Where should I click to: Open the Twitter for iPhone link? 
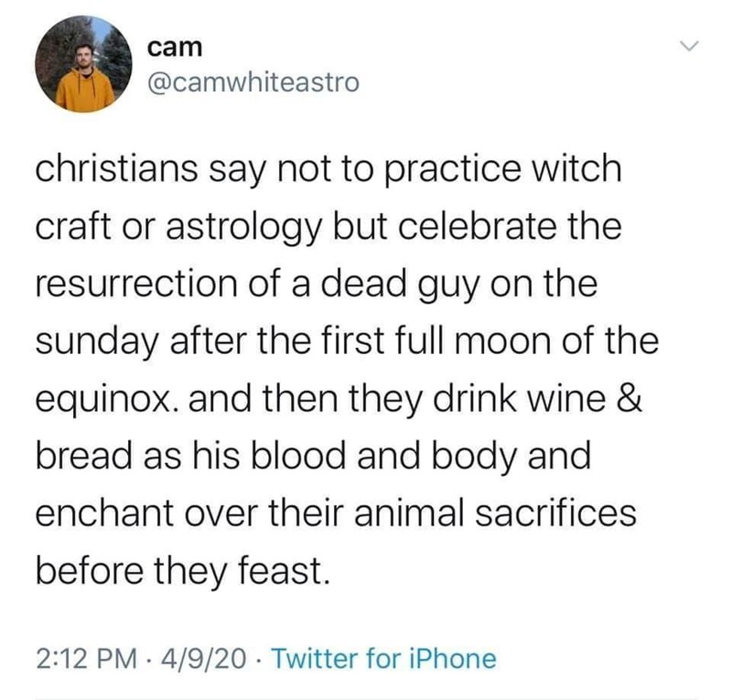click(x=383, y=659)
